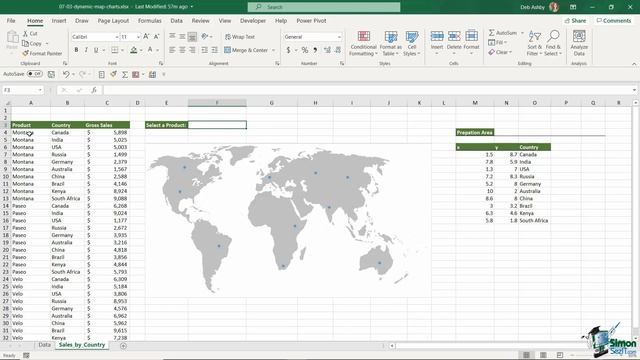Click Undo in Quick Access Toolbar
Viewport: 640px width, 360px height.
point(66,74)
